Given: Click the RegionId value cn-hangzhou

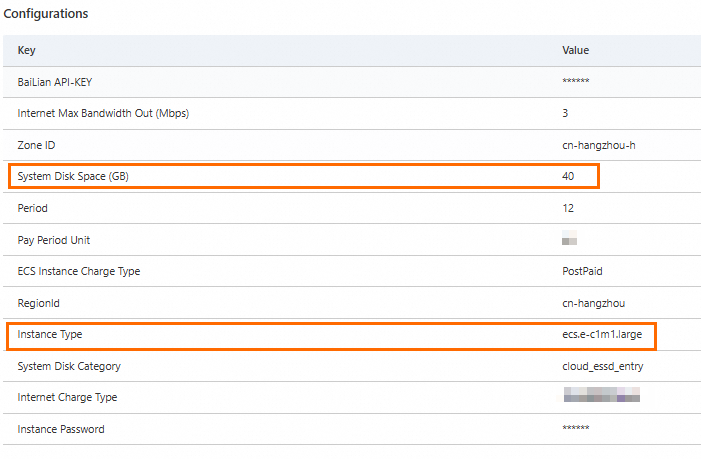Looking at the screenshot, I should pos(593,303).
